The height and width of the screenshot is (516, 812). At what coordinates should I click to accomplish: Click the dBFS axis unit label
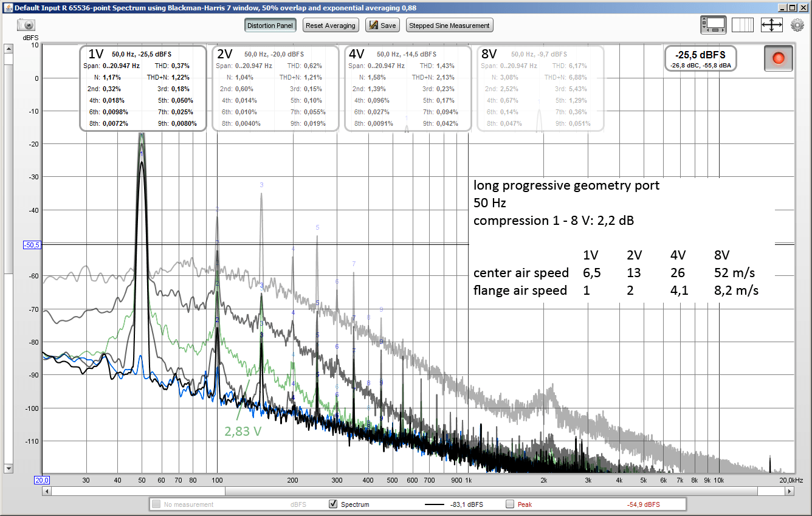click(x=31, y=38)
